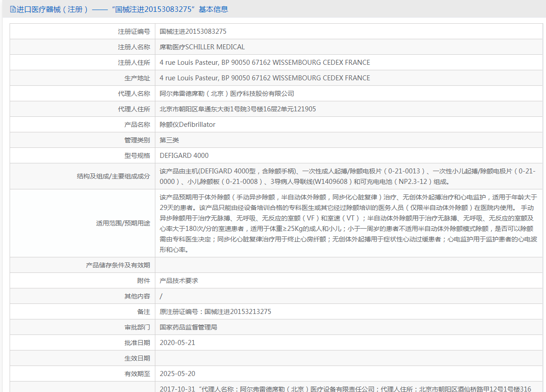Select agent name 阿尔弗雷德席勒（北京）医疗科技股份有限公司
The height and width of the screenshot is (392, 546).
point(227,94)
